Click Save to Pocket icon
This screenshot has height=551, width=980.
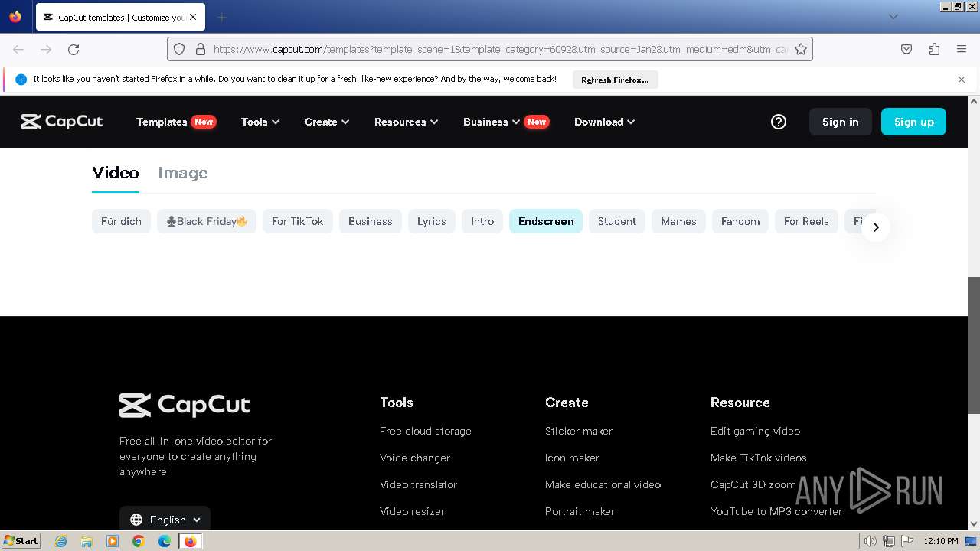click(x=906, y=49)
